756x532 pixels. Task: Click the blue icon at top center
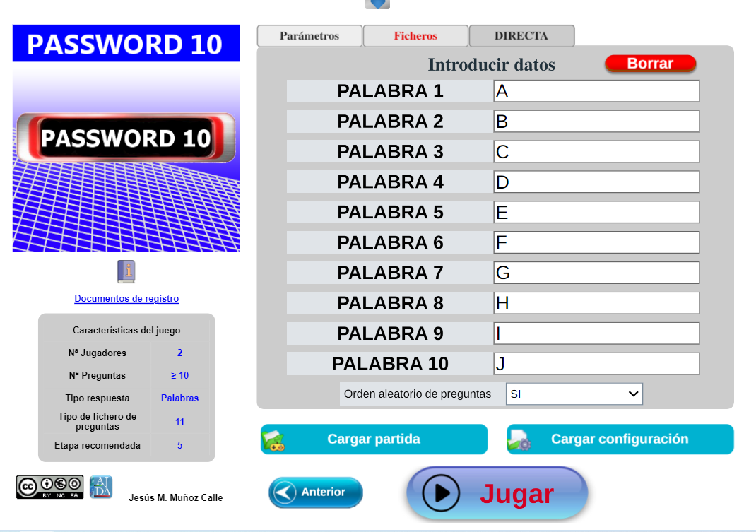(x=377, y=4)
